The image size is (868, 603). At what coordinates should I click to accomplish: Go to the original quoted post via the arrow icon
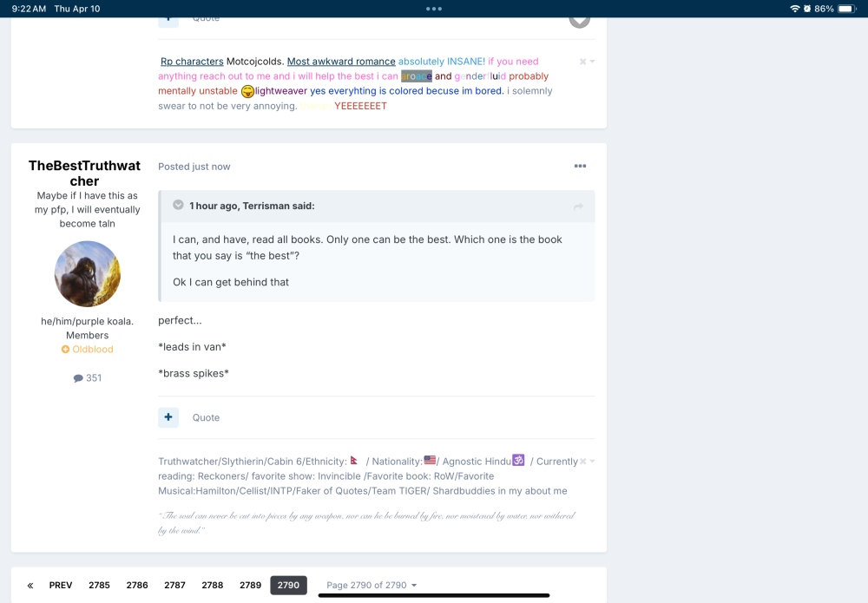tap(578, 206)
